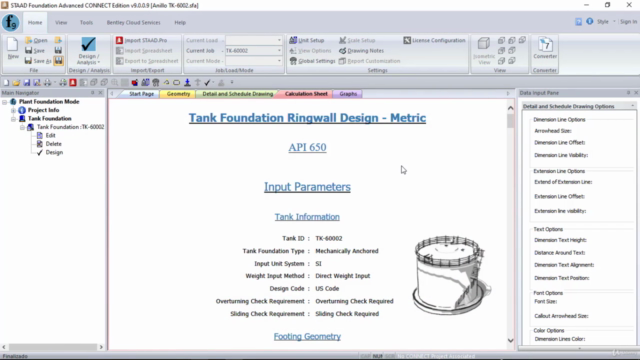Collapse the Tank Foundation tree node
Viewport: 640px width, 360px height.
click(13, 119)
